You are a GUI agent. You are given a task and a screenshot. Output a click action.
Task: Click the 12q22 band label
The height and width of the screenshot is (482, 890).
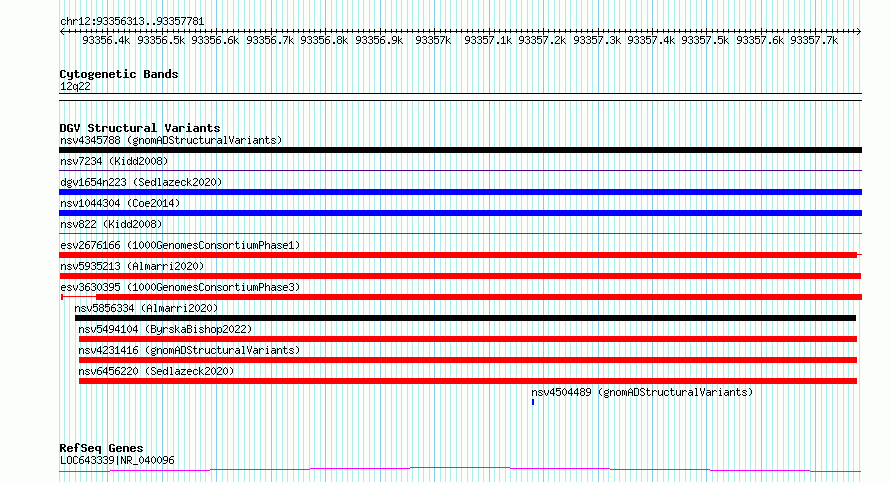coord(75,86)
